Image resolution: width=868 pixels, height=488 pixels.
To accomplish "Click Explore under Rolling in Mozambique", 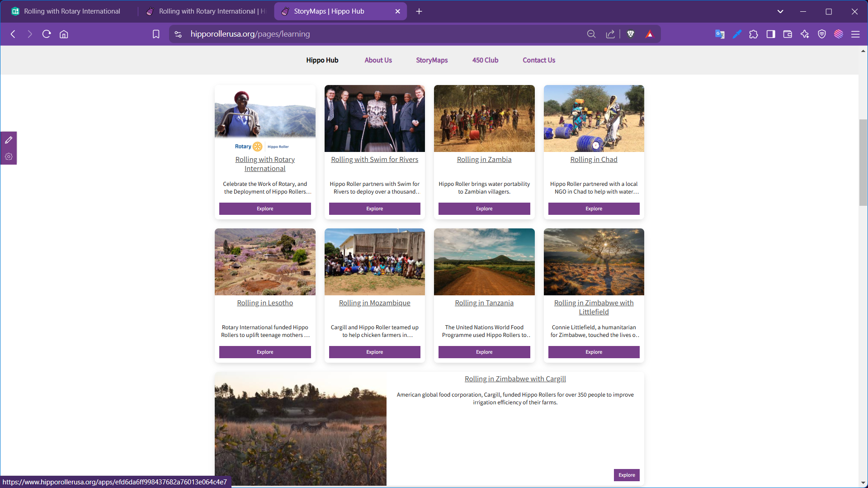I will click(374, 352).
